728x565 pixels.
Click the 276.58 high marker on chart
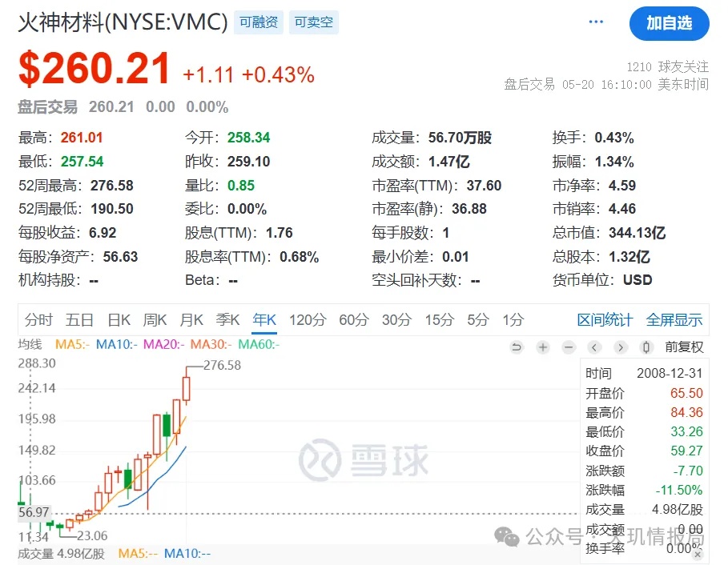222,366
